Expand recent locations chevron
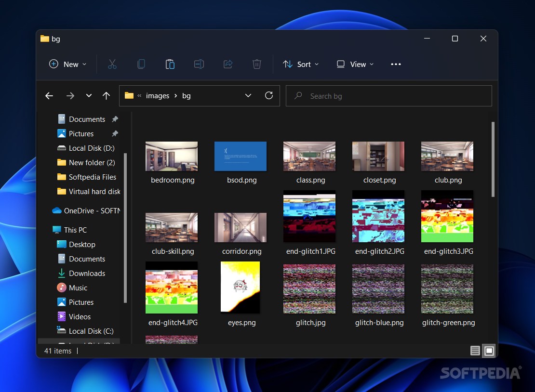535x392 pixels. pyautogui.click(x=89, y=96)
